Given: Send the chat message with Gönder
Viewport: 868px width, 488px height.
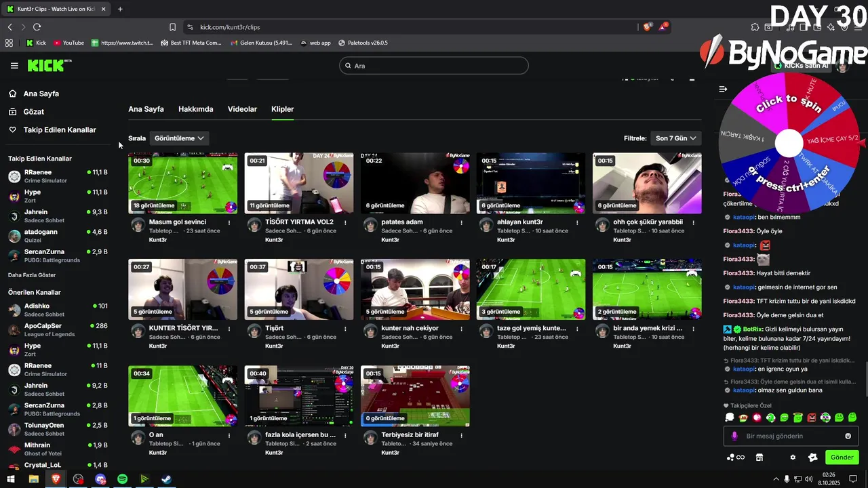Looking at the screenshot, I should click(842, 457).
